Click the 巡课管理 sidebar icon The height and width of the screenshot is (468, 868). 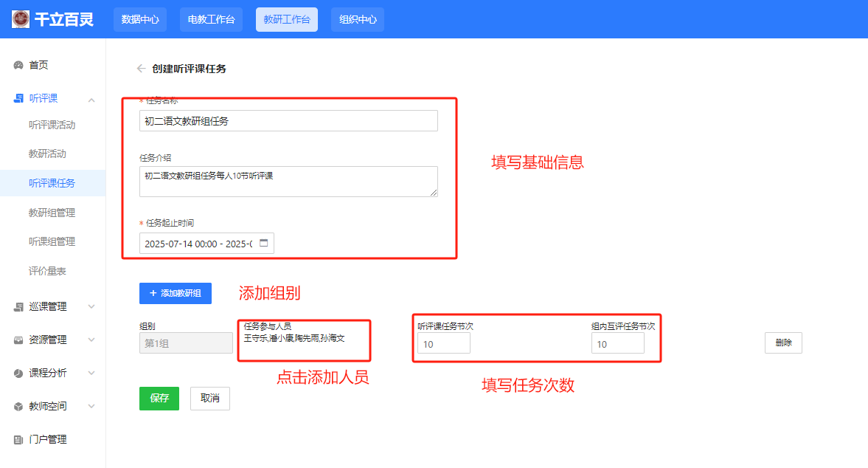[x=18, y=307]
